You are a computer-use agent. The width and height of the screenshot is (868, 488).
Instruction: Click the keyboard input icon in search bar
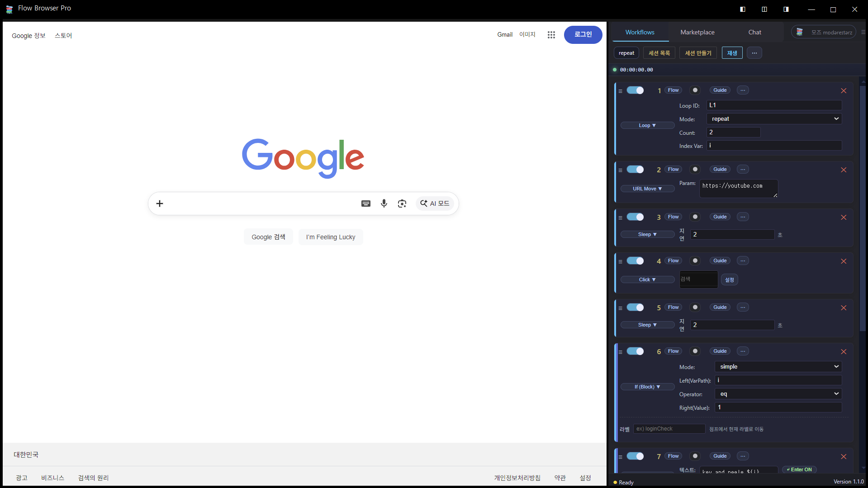point(366,203)
